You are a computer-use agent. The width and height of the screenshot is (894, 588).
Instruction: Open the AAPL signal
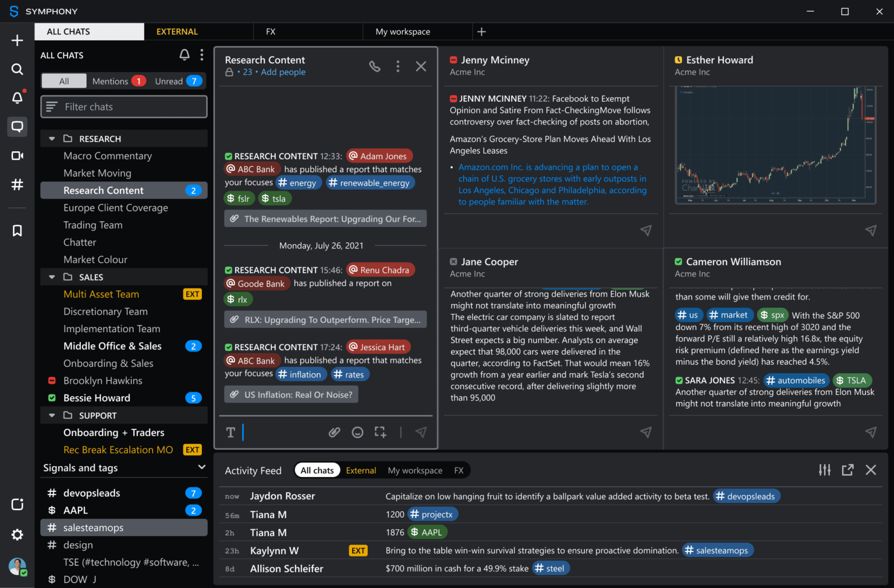point(124,510)
